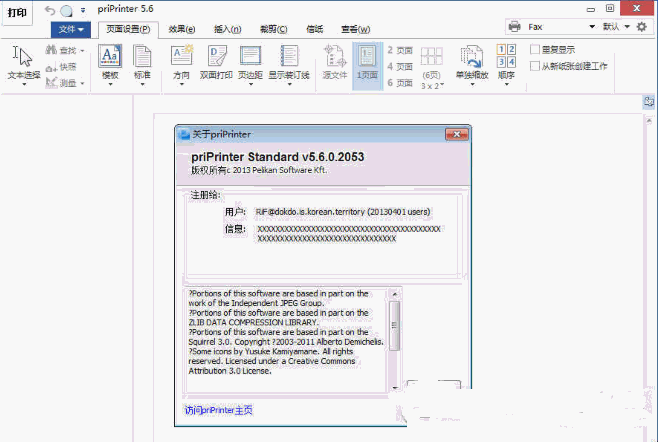Open the 模板 template Aa icon

tap(110, 56)
